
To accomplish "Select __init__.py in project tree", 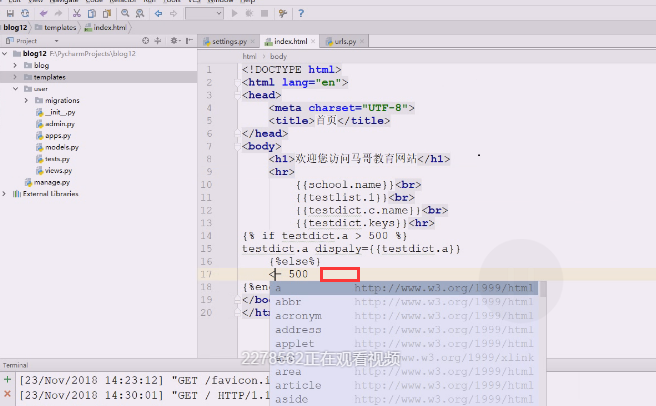I will [55, 112].
